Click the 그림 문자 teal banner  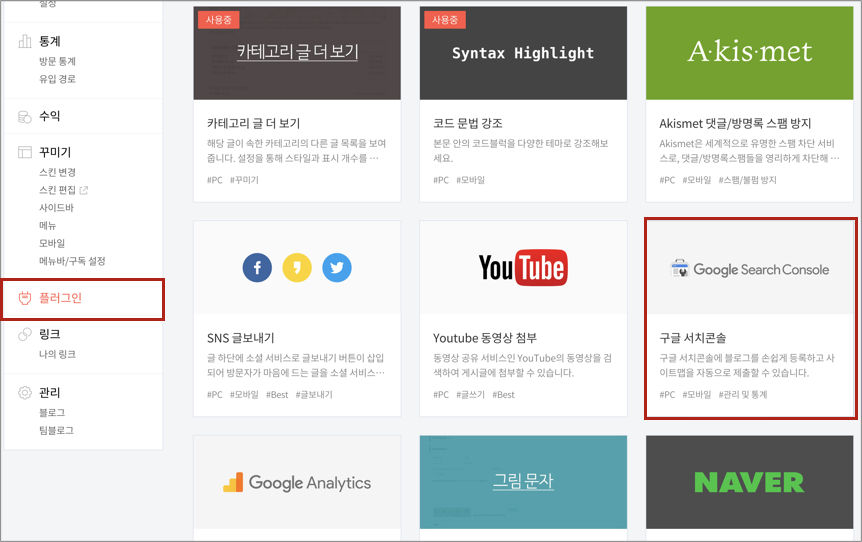click(x=523, y=482)
